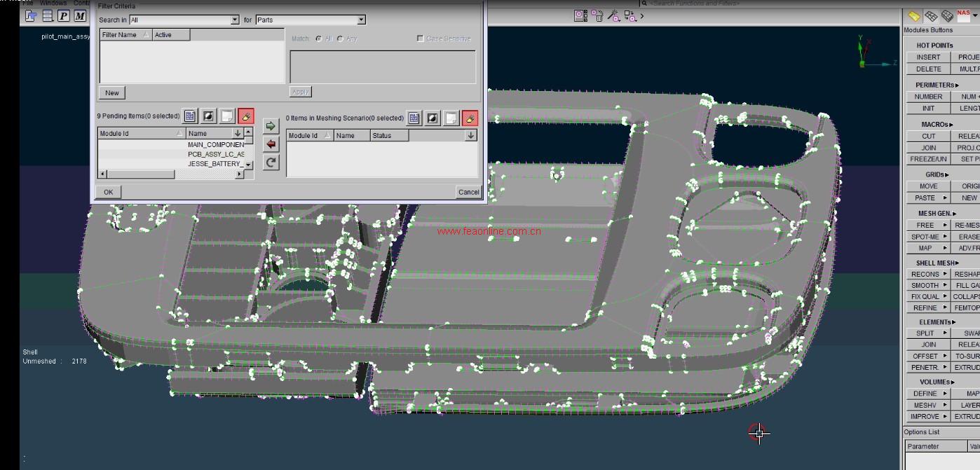Select the P module toolbar icon
This screenshot has width=980, height=470.
pos(64,15)
